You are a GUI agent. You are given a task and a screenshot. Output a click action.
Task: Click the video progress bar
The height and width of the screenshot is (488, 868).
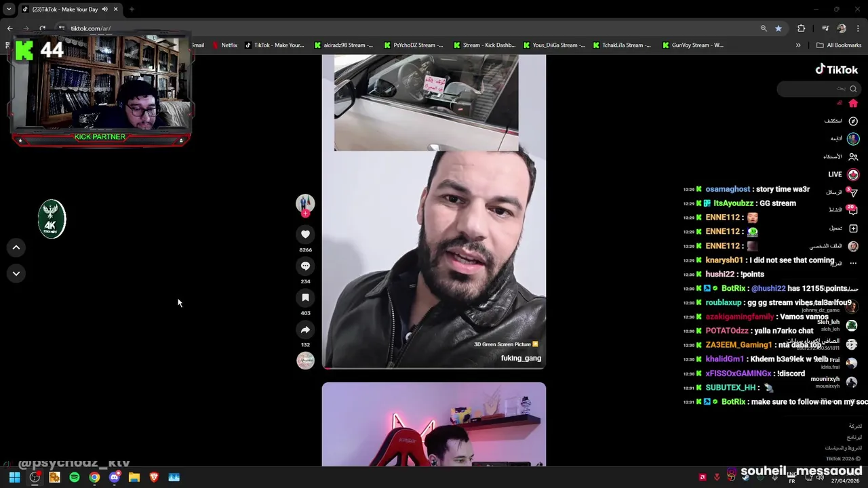pyautogui.click(x=434, y=367)
